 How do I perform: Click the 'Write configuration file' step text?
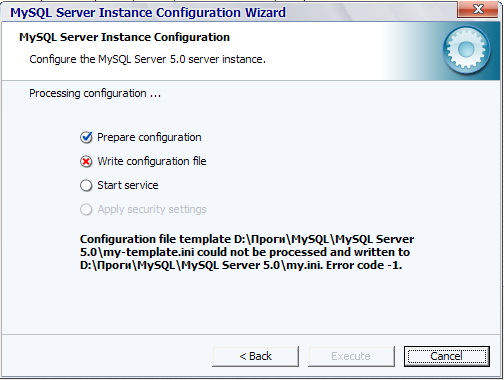[152, 161]
